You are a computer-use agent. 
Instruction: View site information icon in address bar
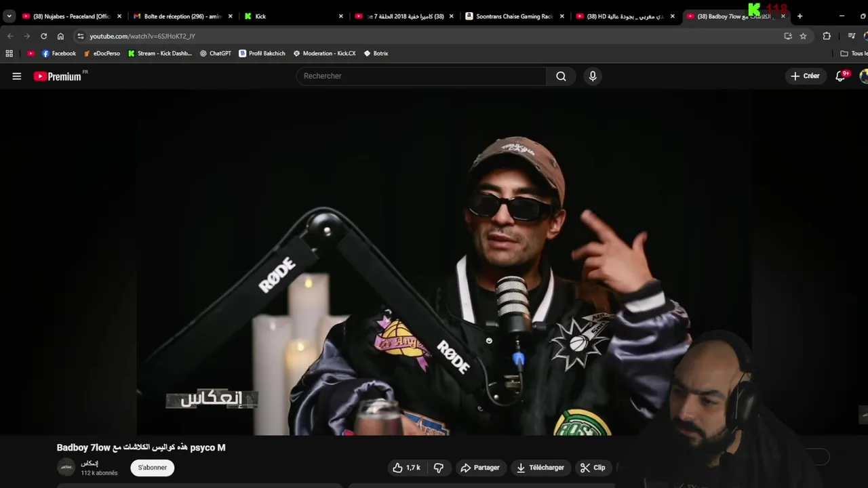(80, 36)
